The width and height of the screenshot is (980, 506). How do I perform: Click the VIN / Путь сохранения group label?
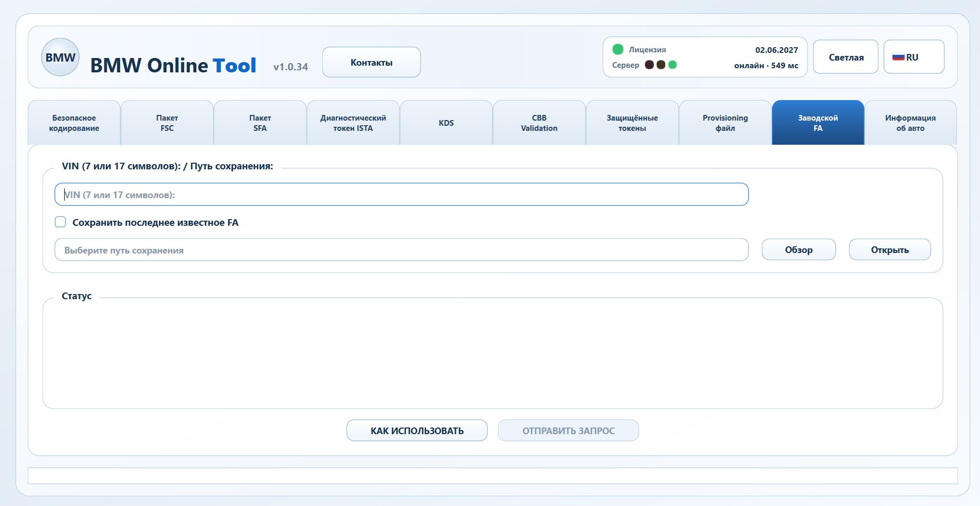(167, 166)
